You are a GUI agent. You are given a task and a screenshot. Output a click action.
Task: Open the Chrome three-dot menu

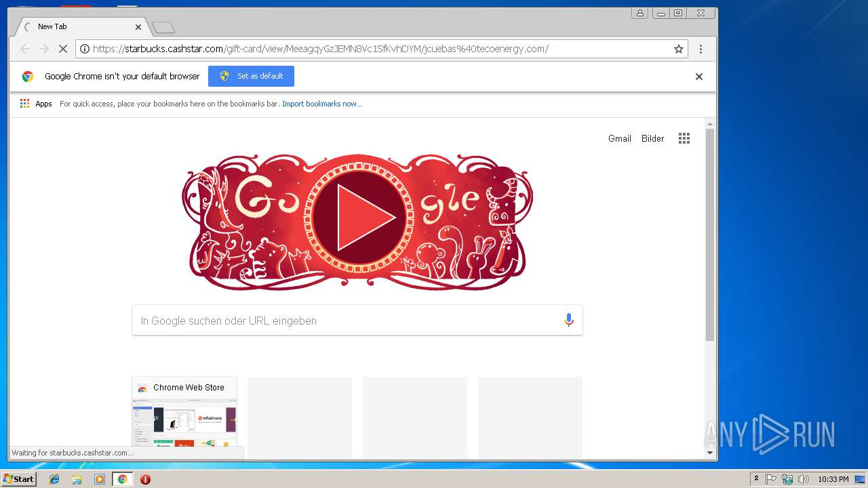[701, 49]
